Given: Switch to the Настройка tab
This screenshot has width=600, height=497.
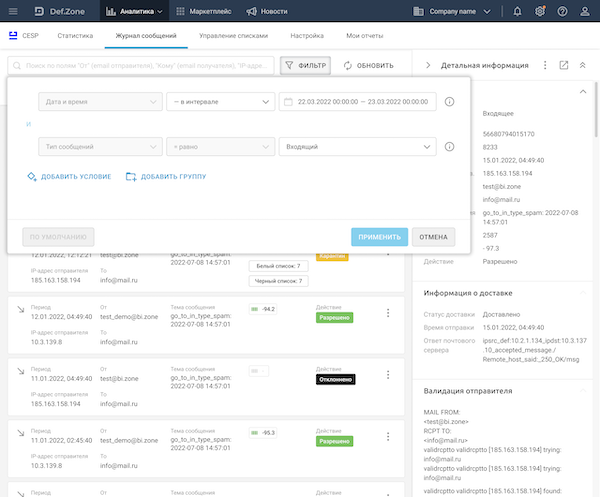Looking at the screenshot, I should click(307, 36).
